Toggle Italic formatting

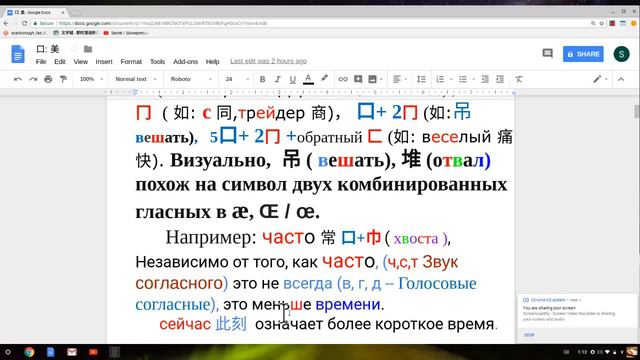(278, 79)
